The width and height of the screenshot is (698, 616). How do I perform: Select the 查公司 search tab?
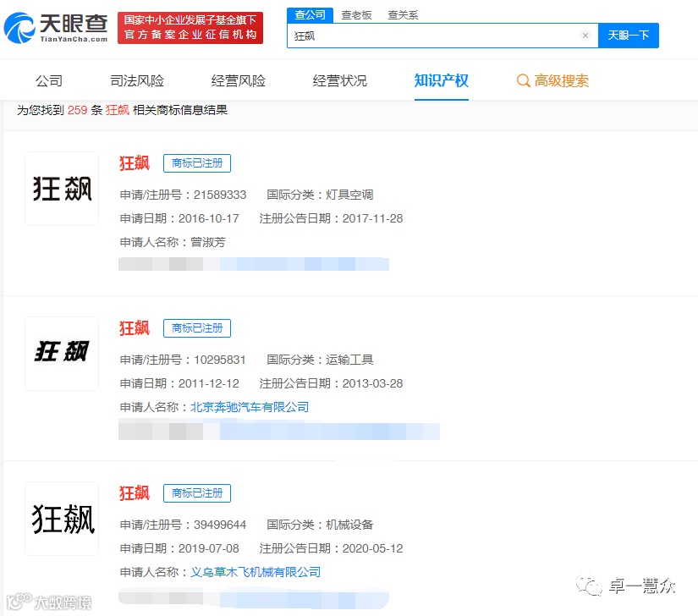pos(310,15)
